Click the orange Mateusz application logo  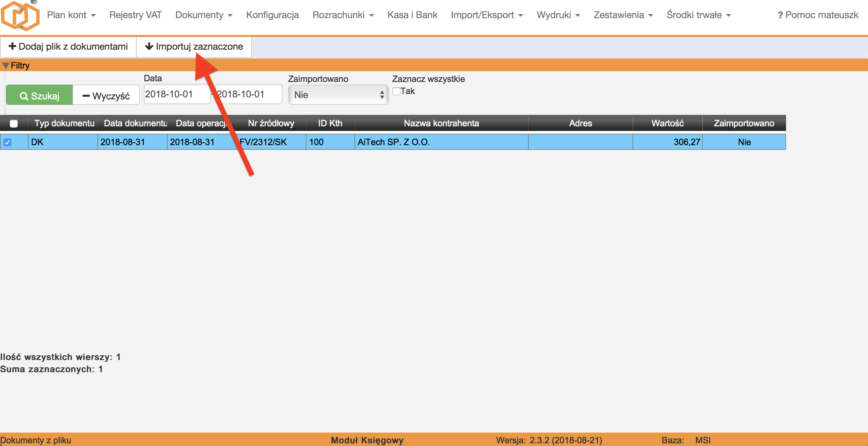(20, 16)
